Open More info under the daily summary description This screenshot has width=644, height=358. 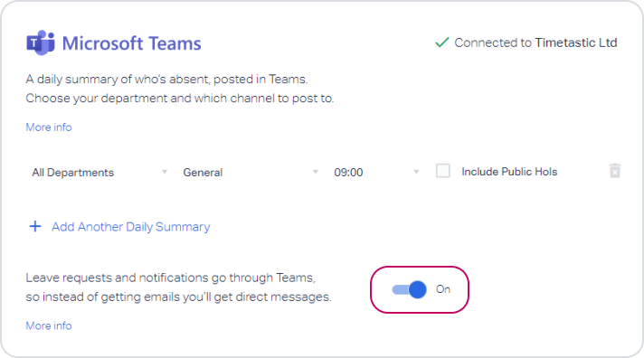(49, 127)
